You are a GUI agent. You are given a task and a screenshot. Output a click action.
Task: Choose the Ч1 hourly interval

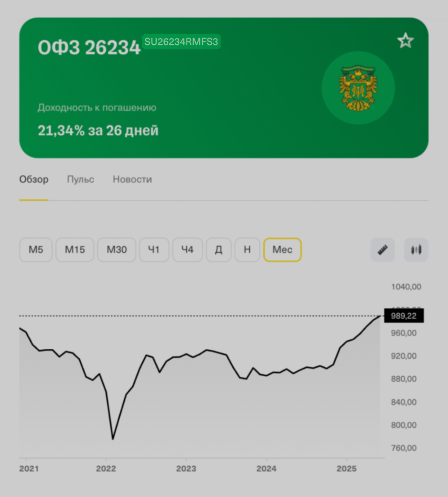[x=154, y=250]
